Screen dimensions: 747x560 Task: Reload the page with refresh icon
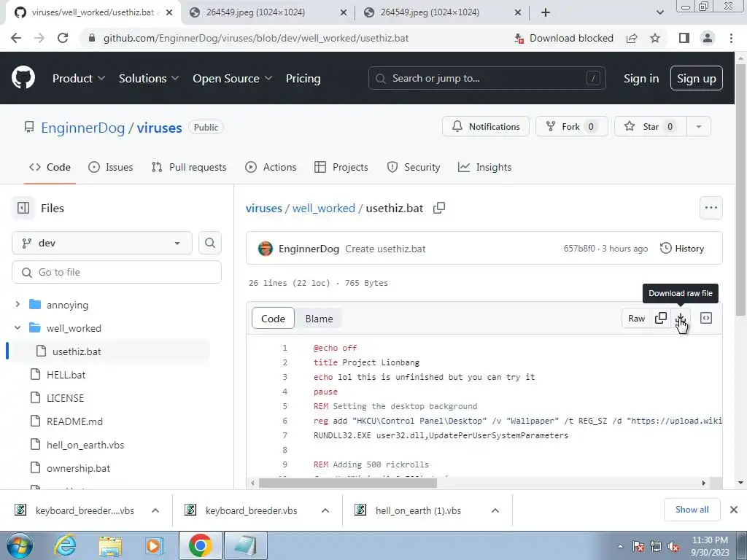[x=63, y=38]
